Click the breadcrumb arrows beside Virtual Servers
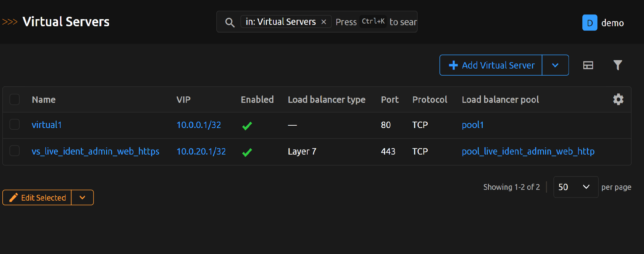Screen dimensions: 644x254 10,22
